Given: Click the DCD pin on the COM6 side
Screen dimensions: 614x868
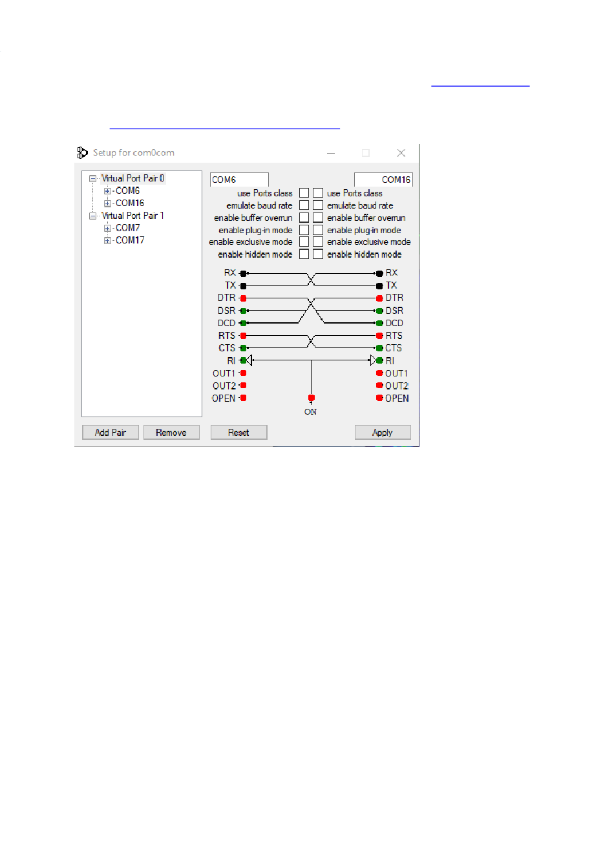Looking at the screenshot, I should point(243,323).
